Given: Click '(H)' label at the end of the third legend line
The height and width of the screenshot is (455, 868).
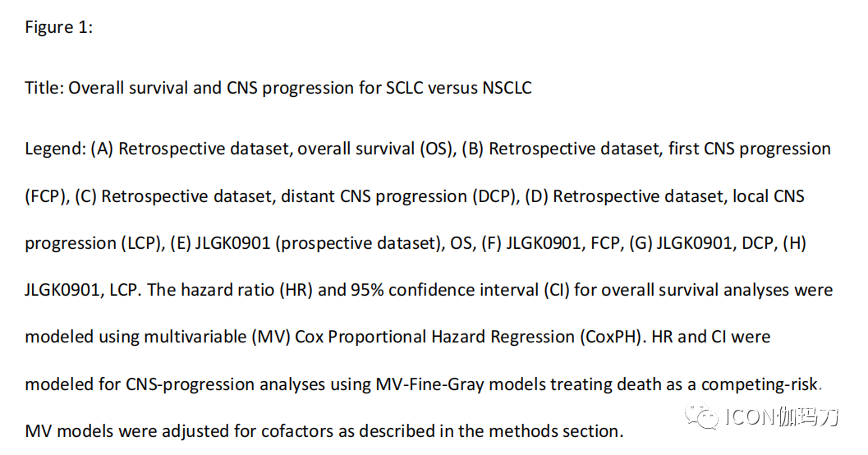Looking at the screenshot, I should [794, 243].
